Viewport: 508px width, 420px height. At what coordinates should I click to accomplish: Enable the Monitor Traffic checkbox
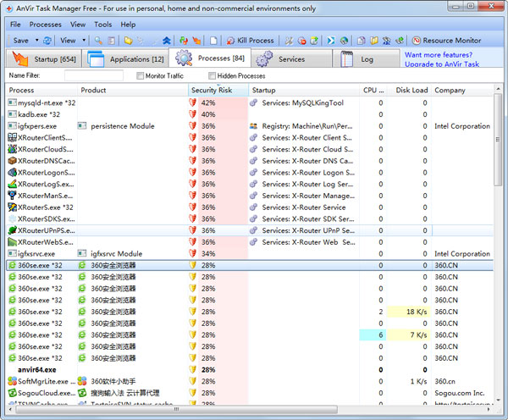[141, 76]
